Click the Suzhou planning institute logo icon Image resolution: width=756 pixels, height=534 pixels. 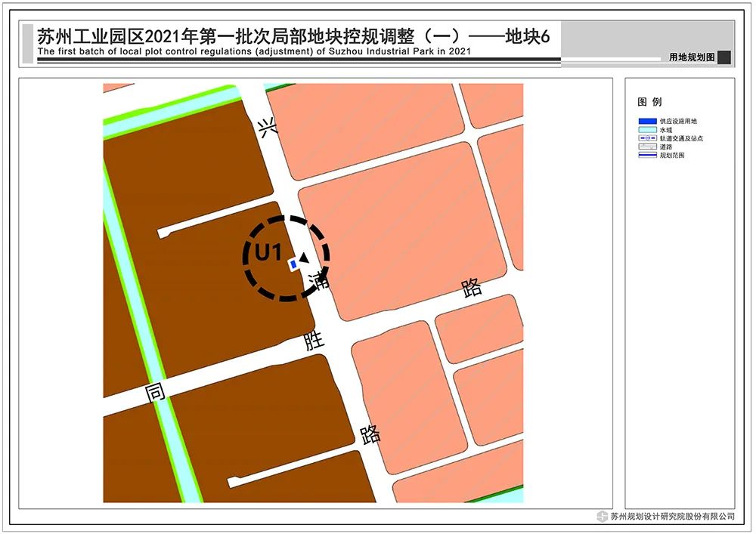point(603,516)
